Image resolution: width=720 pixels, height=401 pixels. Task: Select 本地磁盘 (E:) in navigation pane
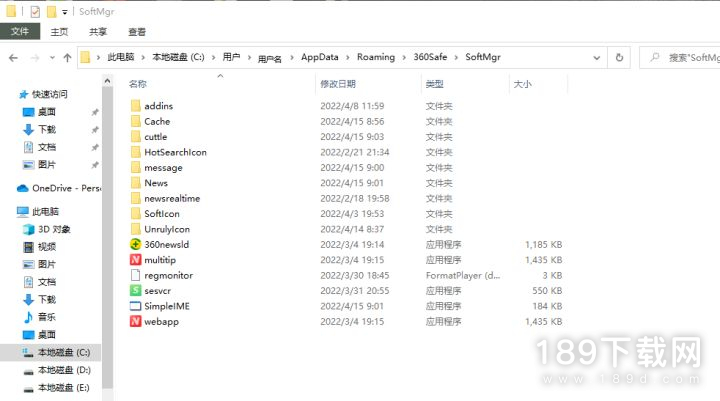[64, 388]
